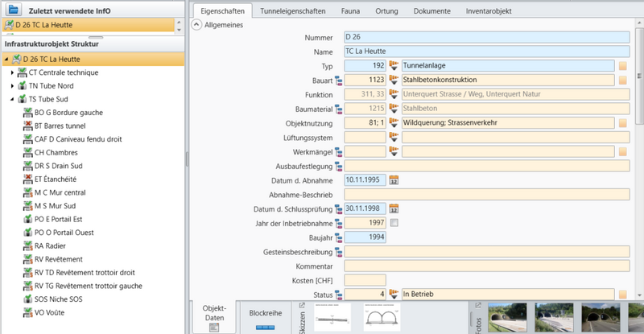Switch to the Dokumente tab
The image size is (644, 334).
pos(431,11)
